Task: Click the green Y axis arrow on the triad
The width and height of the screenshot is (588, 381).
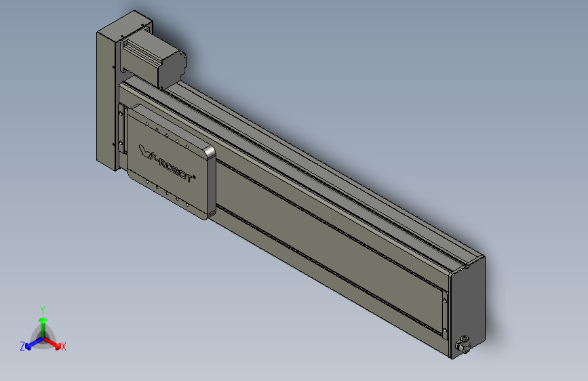Action: pyautogui.click(x=43, y=327)
